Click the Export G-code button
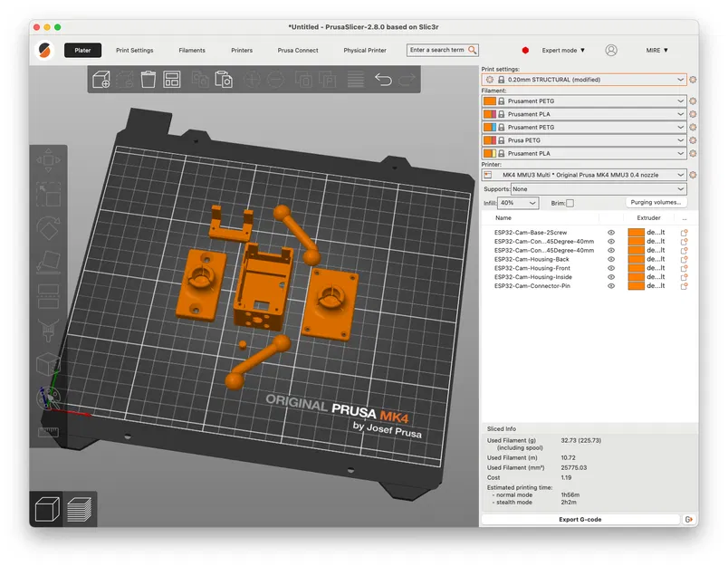Image resolution: width=728 pixels, height=566 pixels. coord(580,519)
